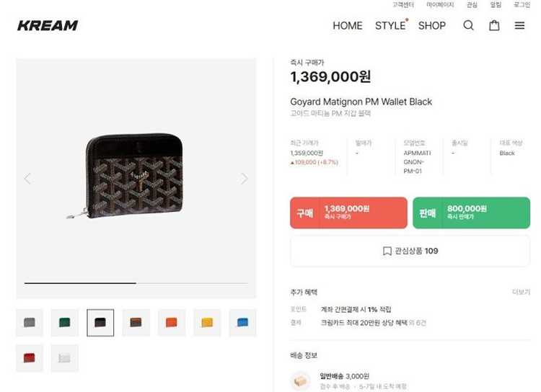541x392 pixels.
Task: Open the search magnifier icon
Action: 468,25
